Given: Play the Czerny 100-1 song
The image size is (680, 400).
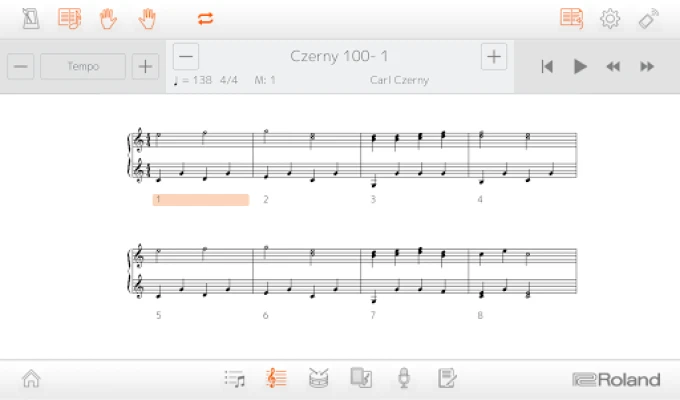Looking at the screenshot, I should [580, 67].
